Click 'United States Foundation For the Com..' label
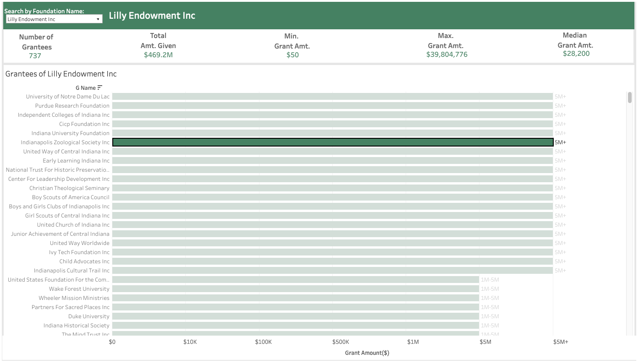Screen dimensions: 639x364 pyautogui.click(x=59, y=280)
